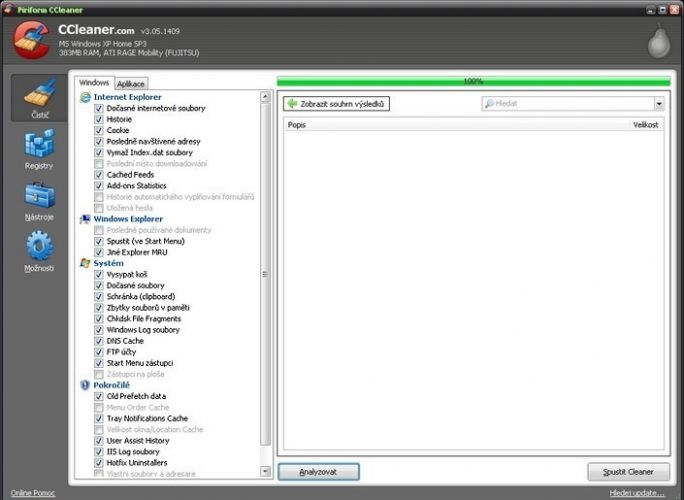This screenshot has height=500, width=684.
Task: Click the Hledej update link
Action: point(637,493)
